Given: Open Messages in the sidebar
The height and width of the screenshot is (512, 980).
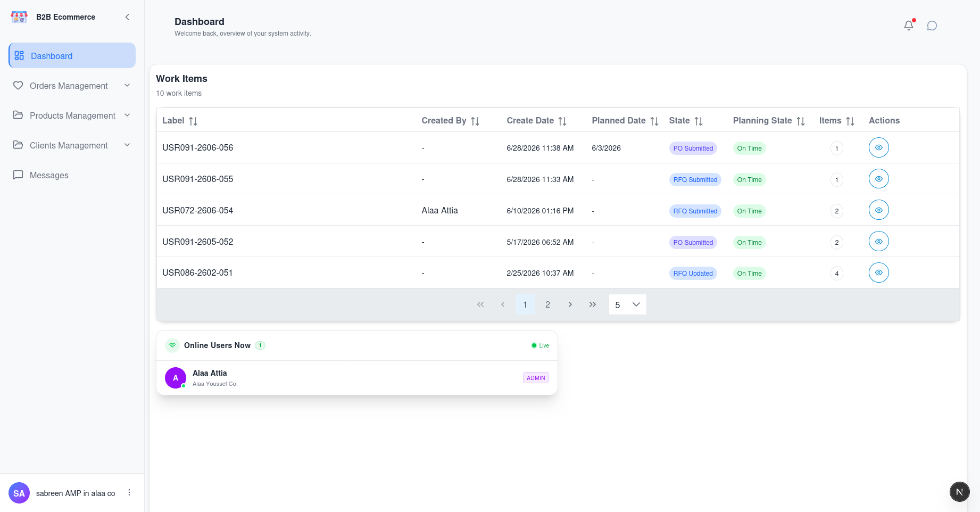Looking at the screenshot, I should [72, 175].
